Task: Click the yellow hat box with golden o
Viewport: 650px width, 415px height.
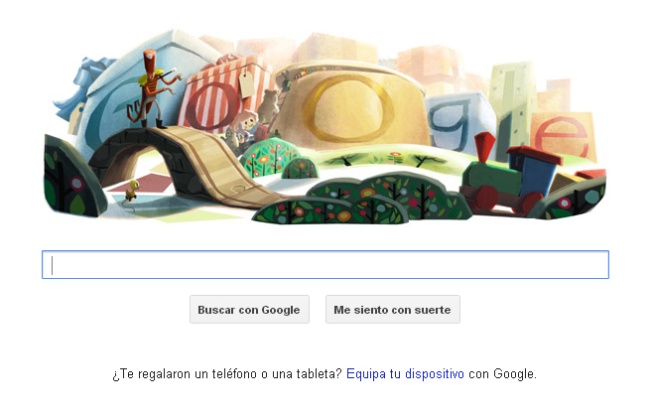Action: 352,106
